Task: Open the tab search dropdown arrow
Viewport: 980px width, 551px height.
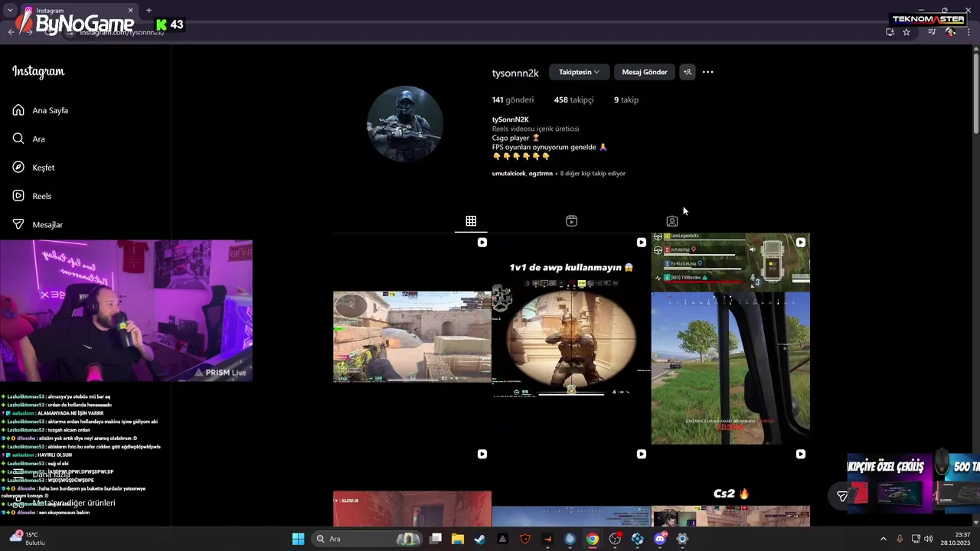Action: [x=10, y=11]
